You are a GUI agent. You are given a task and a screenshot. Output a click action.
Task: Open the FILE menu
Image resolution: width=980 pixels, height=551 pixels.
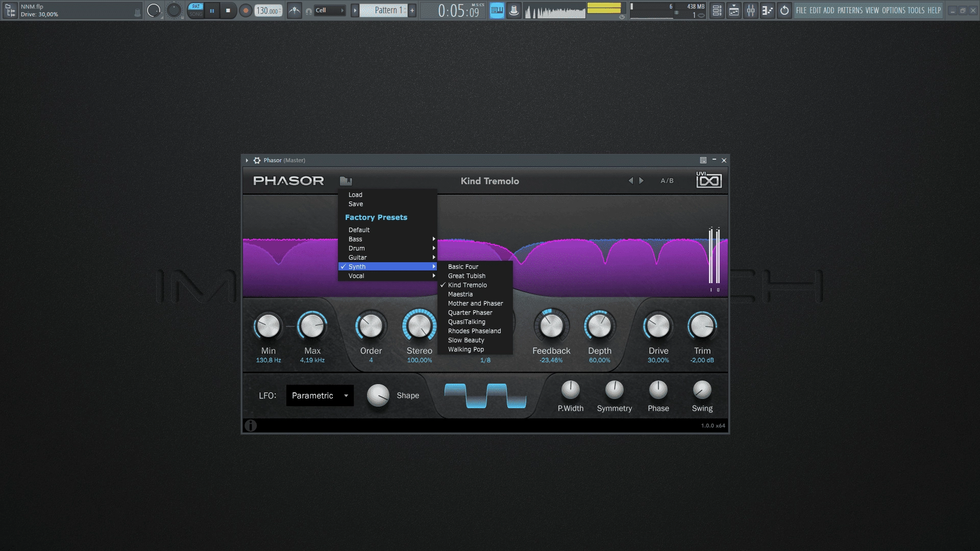point(801,10)
